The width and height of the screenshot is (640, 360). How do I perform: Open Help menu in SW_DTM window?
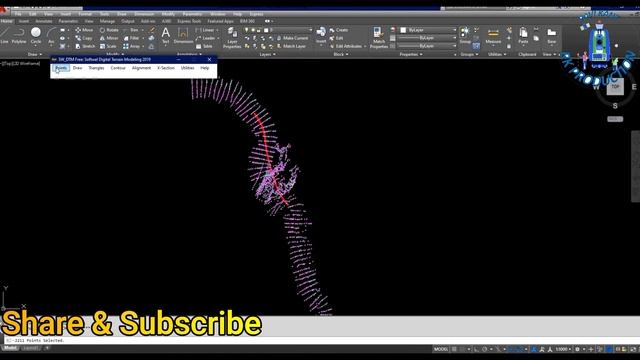tap(204, 68)
